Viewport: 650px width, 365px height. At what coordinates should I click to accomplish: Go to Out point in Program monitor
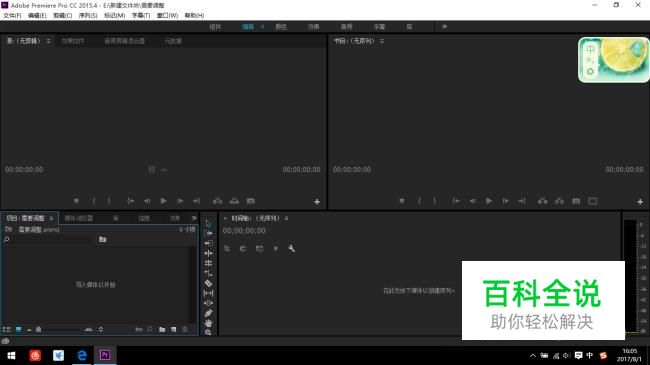pos(522,201)
